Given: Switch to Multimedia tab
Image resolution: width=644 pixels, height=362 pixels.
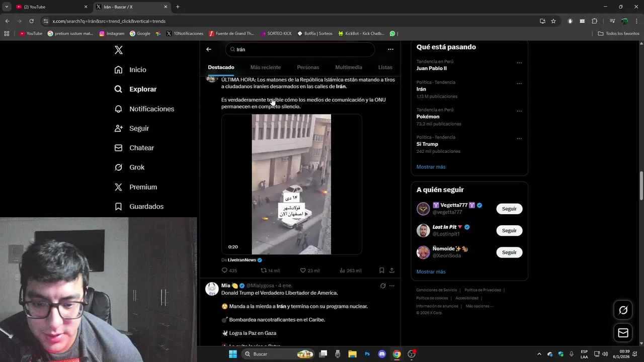Looking at the screenshot, I should (349, 67).
